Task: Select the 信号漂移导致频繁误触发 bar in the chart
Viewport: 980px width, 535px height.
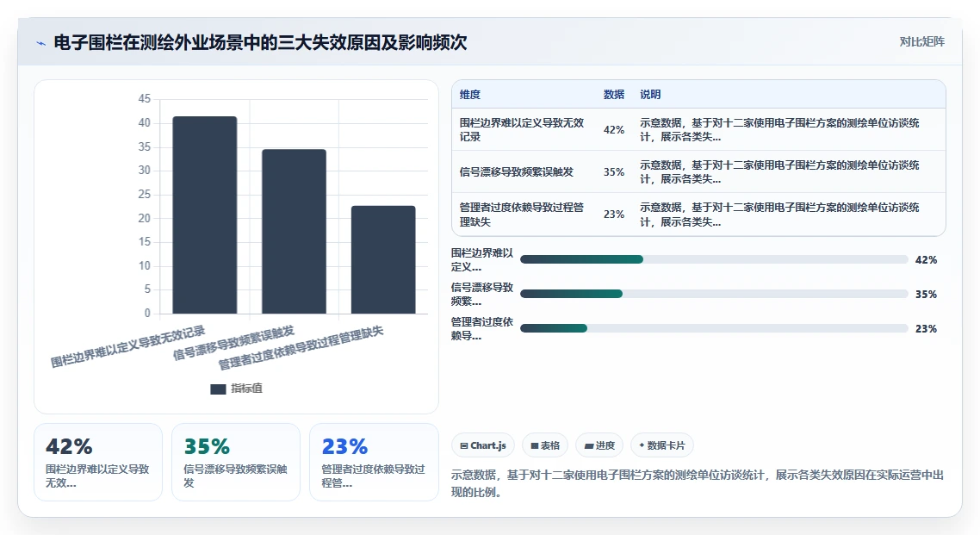Action: coord(294,231)
